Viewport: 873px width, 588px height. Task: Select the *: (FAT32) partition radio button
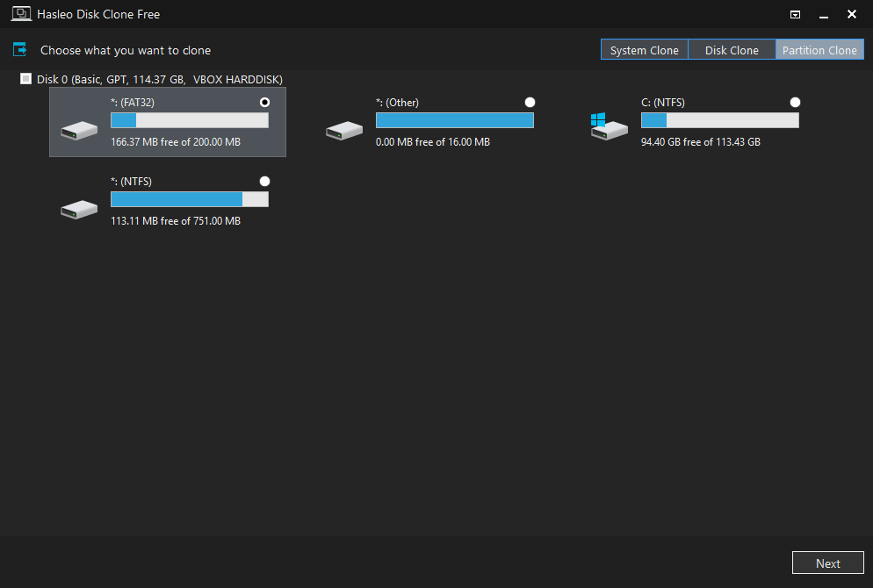(264, 103)
